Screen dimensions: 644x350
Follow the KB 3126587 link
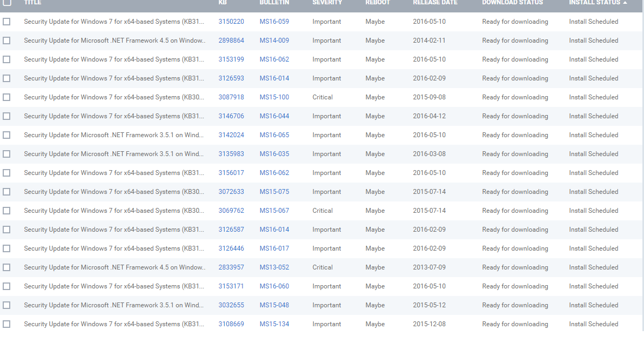(231, 230)
